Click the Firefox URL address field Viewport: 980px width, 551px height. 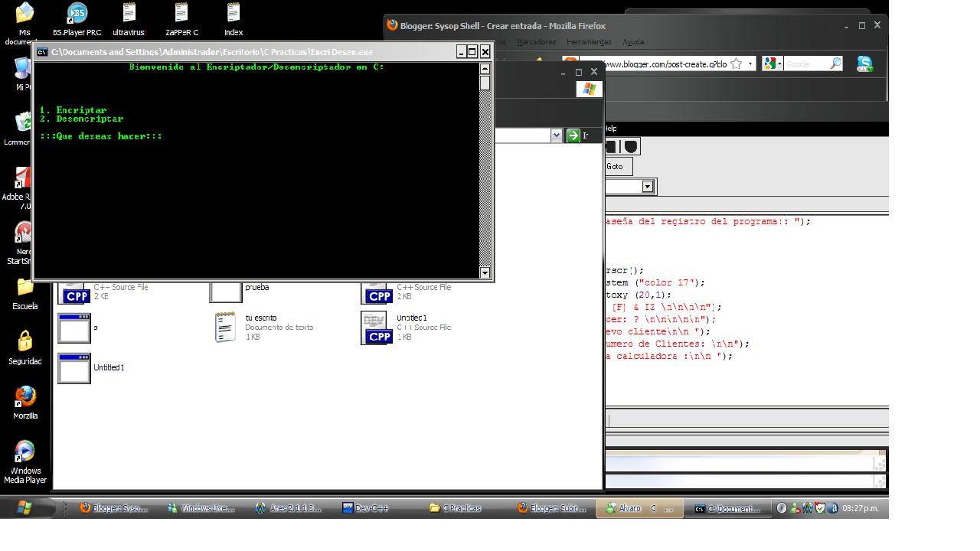[x=665, y=64]
